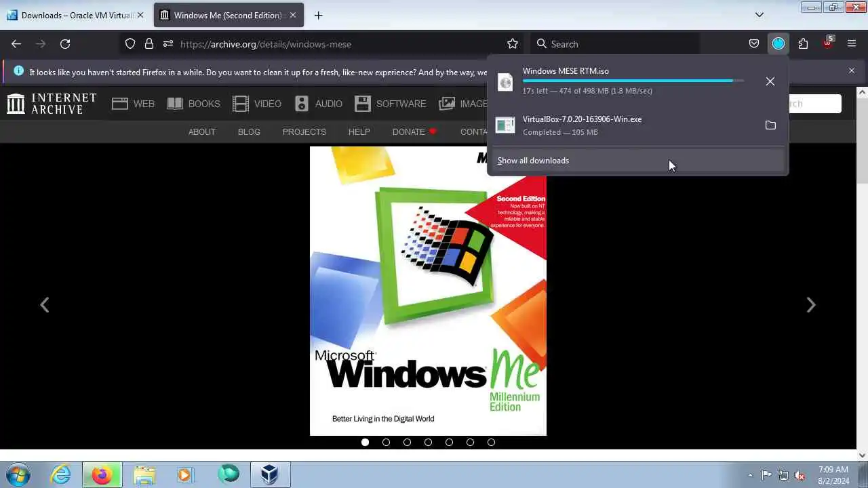Open the VirtualBox cube taskbar icon

pyautogui.click(x=270, y=474)
